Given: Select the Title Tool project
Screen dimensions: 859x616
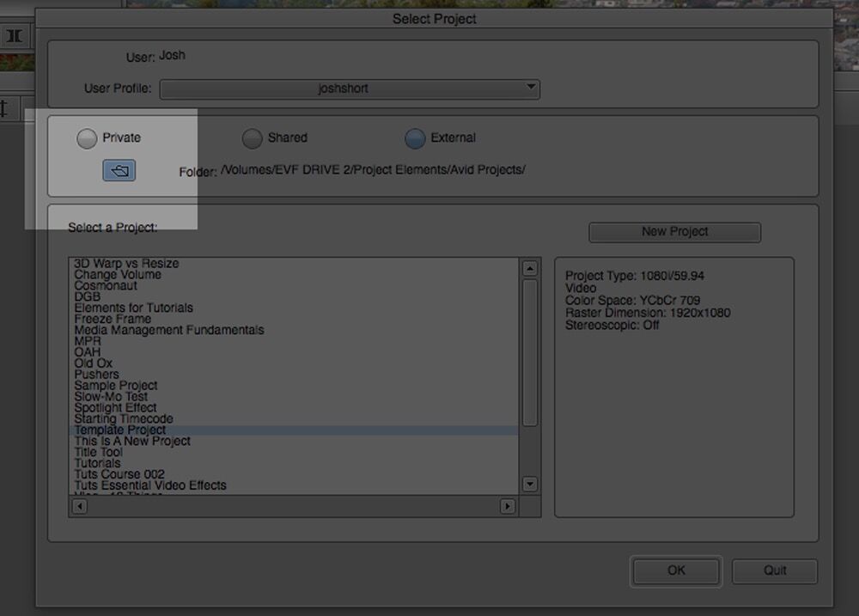Looking at the screenshot, I should [x=98, y=451].
